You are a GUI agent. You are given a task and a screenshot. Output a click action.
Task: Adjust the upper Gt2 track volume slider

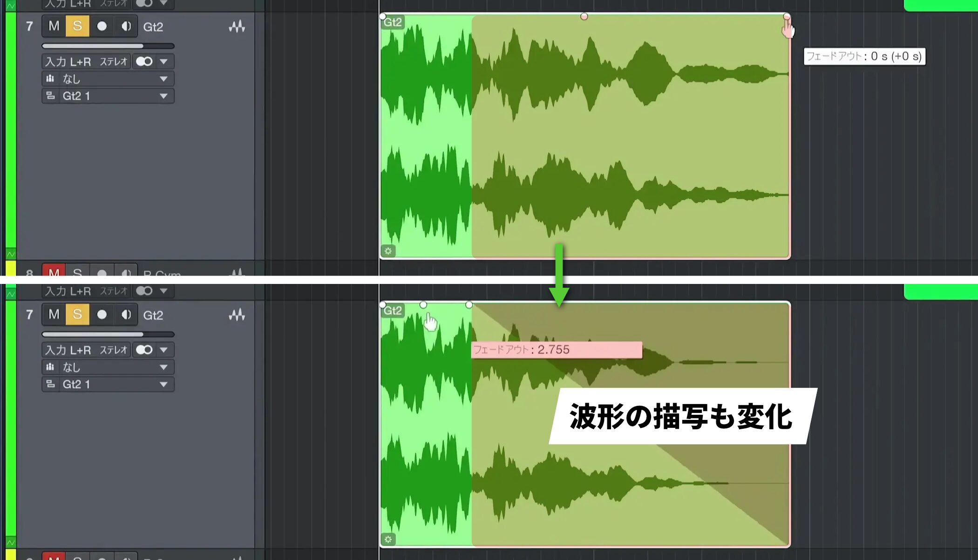pos(108,46)
